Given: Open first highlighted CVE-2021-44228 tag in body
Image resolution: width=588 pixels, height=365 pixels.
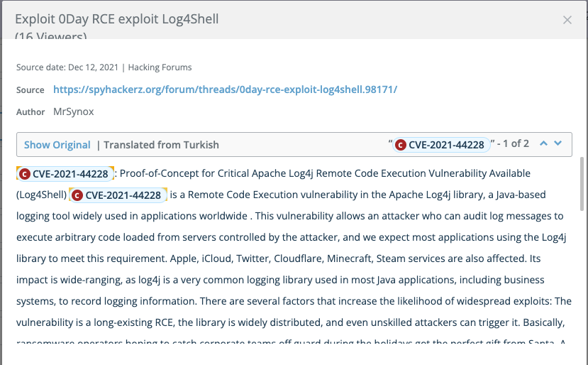Looking at the screenshot, I should pos(70,174).
